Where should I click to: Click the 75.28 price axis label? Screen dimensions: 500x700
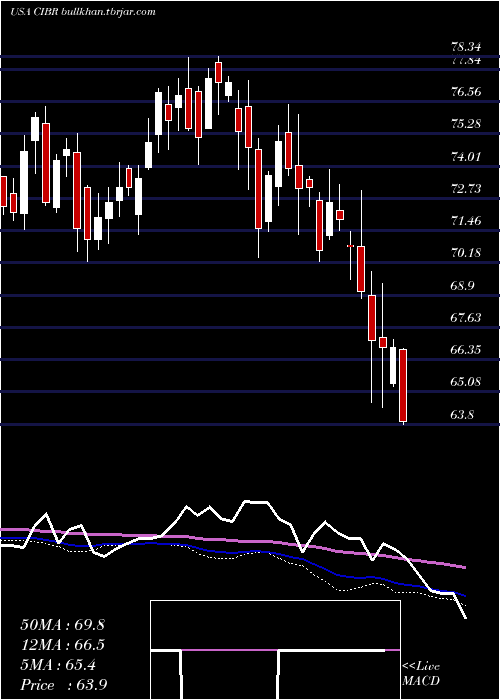coord(466,124)
